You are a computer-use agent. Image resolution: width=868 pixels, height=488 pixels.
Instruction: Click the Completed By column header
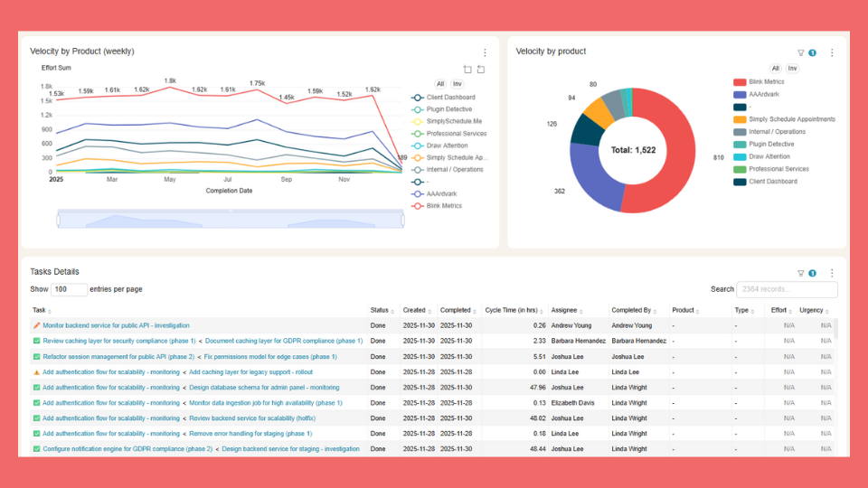tap(632, 310)
